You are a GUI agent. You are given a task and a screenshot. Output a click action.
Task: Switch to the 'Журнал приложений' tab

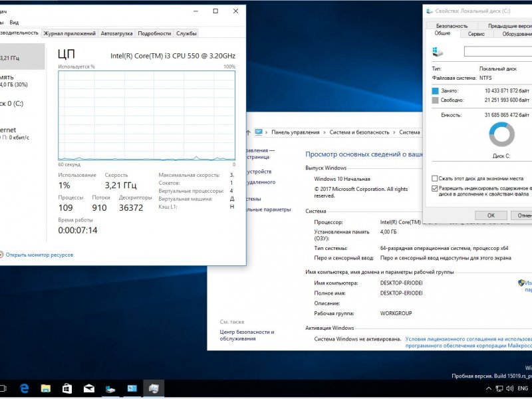coord(69,33)
